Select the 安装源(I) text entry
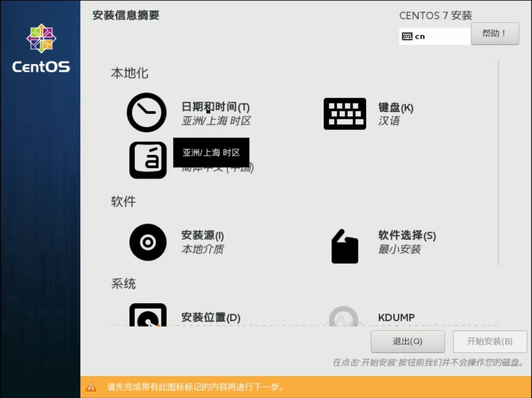This screenshot has height=398, width=532. (x=202, y=236)
